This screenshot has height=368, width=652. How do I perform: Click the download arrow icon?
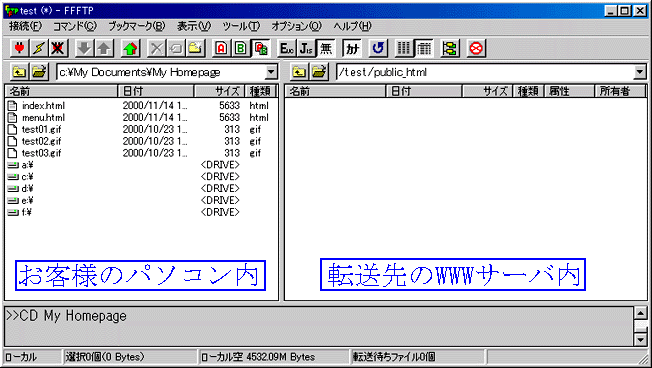click(84, 49)
